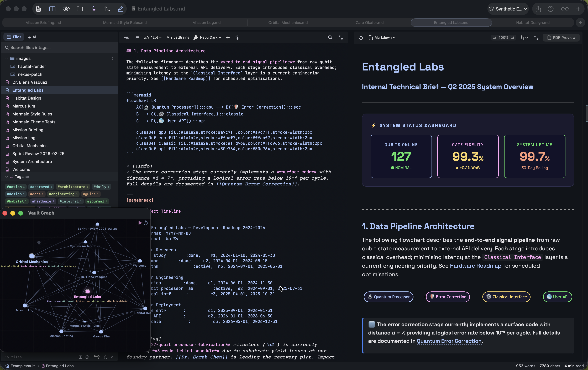Open the System Architecture note in sidebar
Screen dimensions: 588x370
tap(59, 161)
